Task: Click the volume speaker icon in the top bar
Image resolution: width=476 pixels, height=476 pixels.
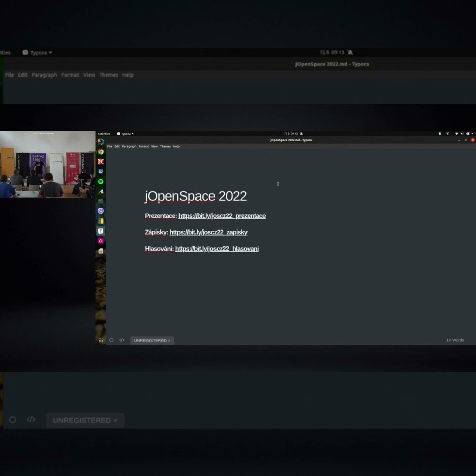Action: coord(462,134)
